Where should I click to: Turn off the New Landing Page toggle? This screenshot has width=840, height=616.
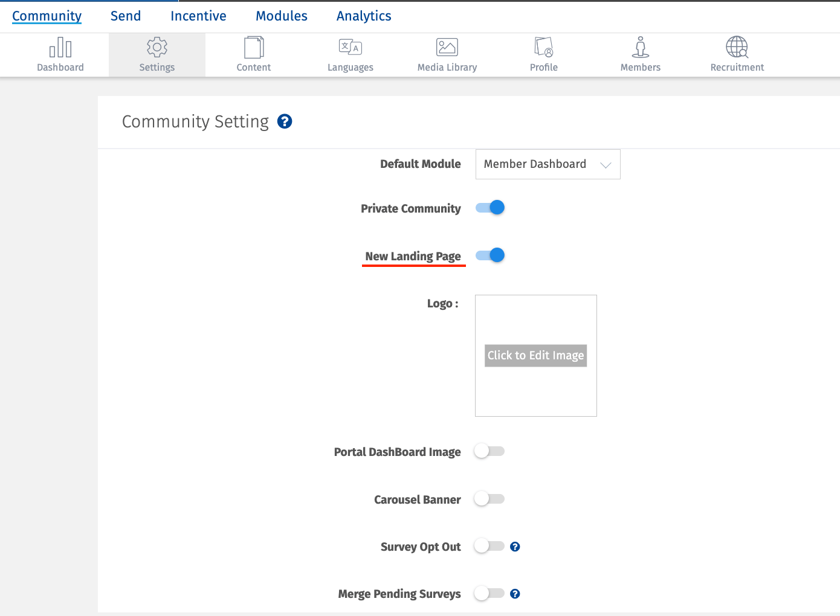coord(489,255)
